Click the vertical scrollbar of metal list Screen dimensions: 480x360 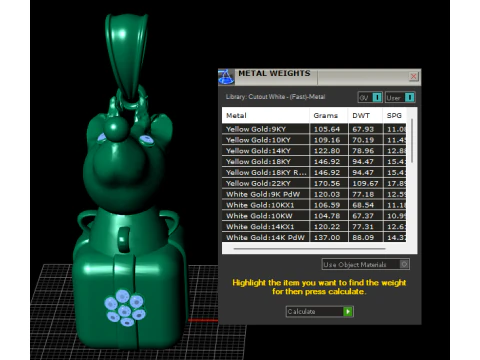point(412,141)
